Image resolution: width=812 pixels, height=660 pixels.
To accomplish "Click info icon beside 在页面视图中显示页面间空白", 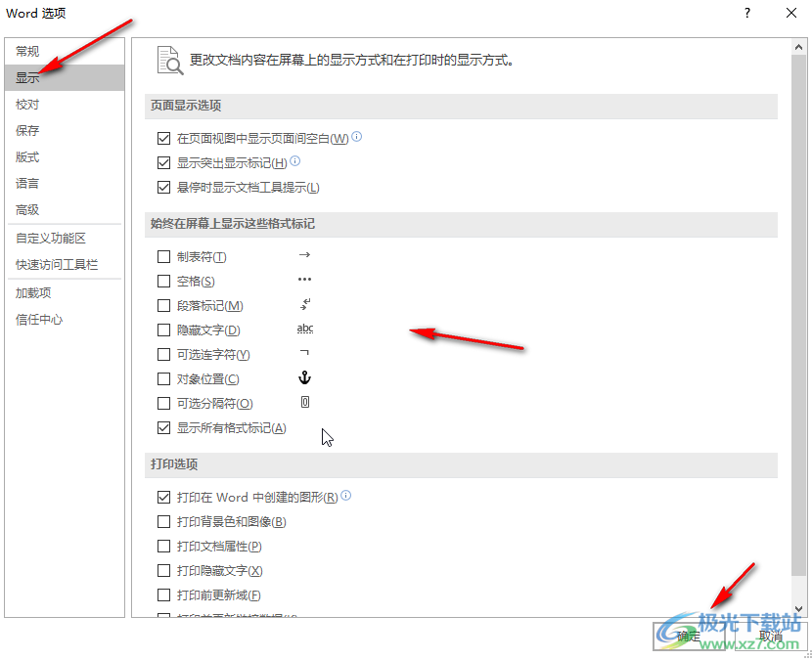I will (357, 137).
